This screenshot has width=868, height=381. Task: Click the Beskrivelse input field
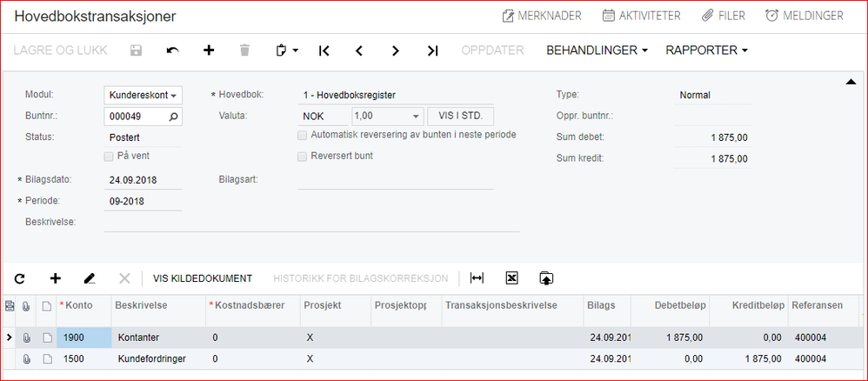pyautogui.click(x=311, y=223)
